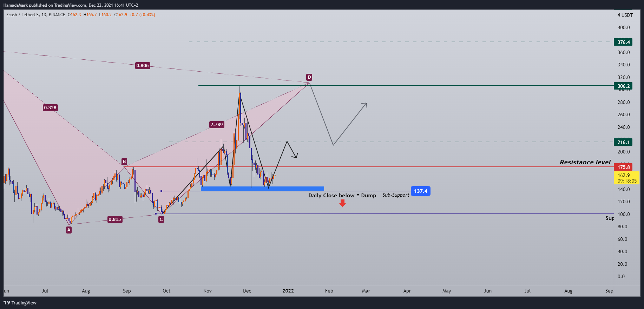Click the TradingView logo at bottom left
644x309 pixels.
(x=20, y=303)
